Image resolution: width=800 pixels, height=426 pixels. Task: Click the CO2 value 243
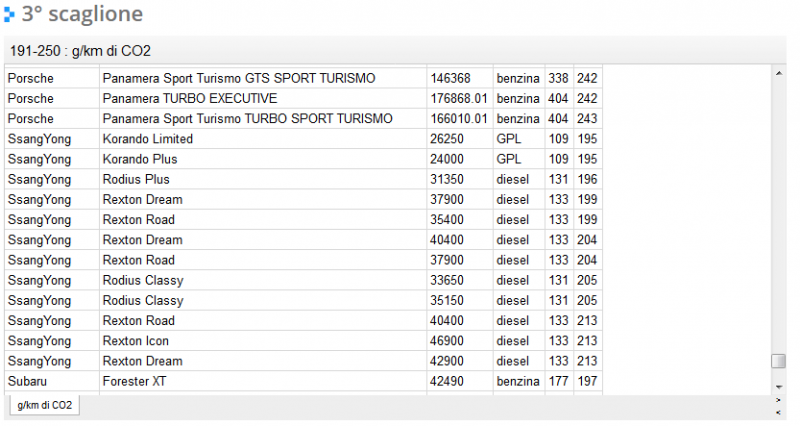point(588,119)
